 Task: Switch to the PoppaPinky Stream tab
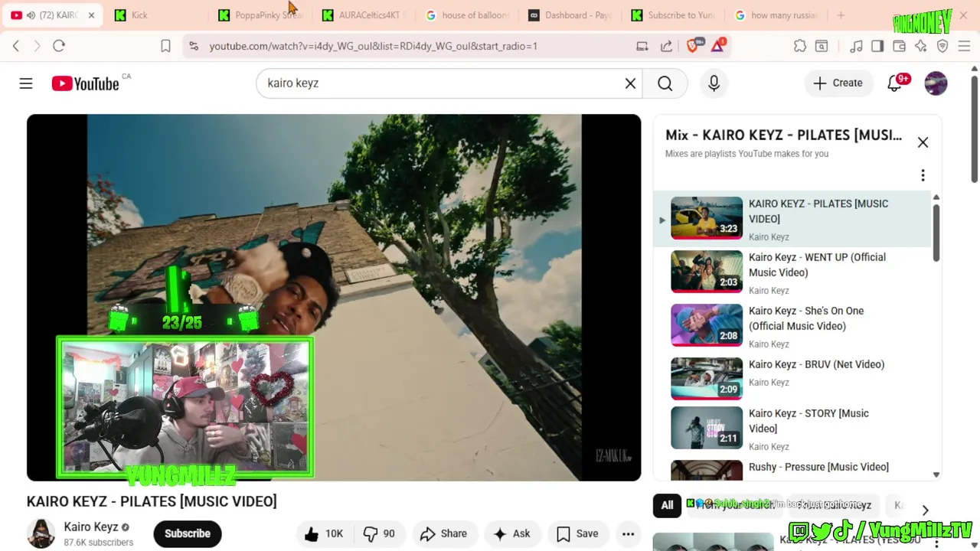point(260,15)
